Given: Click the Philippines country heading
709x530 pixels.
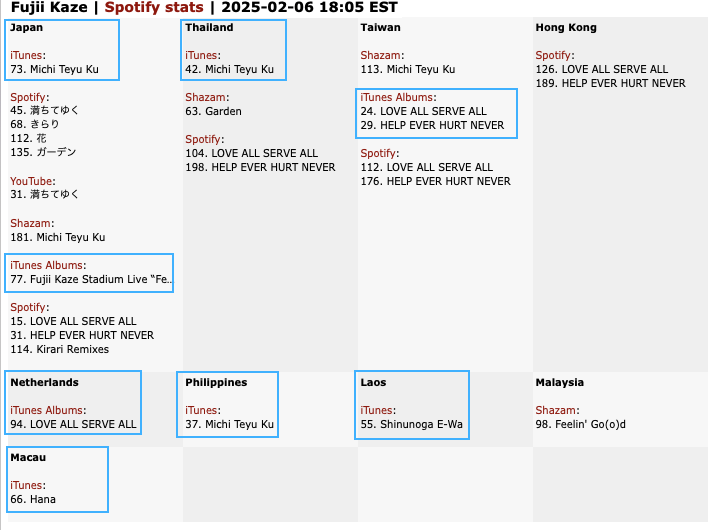Looking at the screenshot, I should (x=216, y=382).
